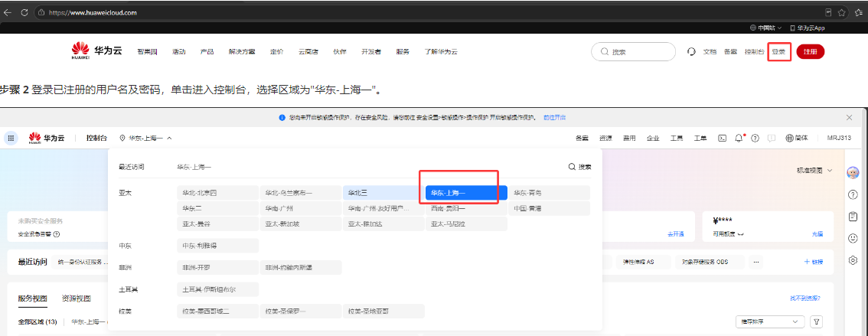Click the red 注册 register button

click(811, 51)
